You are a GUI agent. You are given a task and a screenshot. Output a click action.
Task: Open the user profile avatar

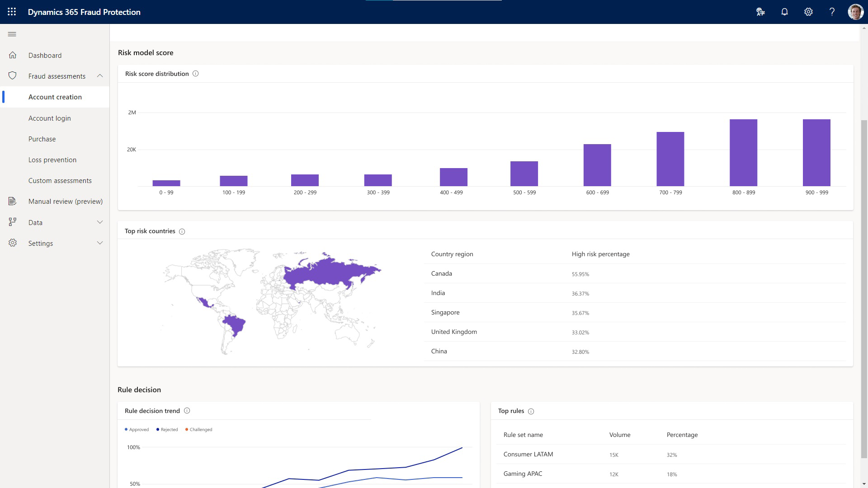[x=855, y=12]
